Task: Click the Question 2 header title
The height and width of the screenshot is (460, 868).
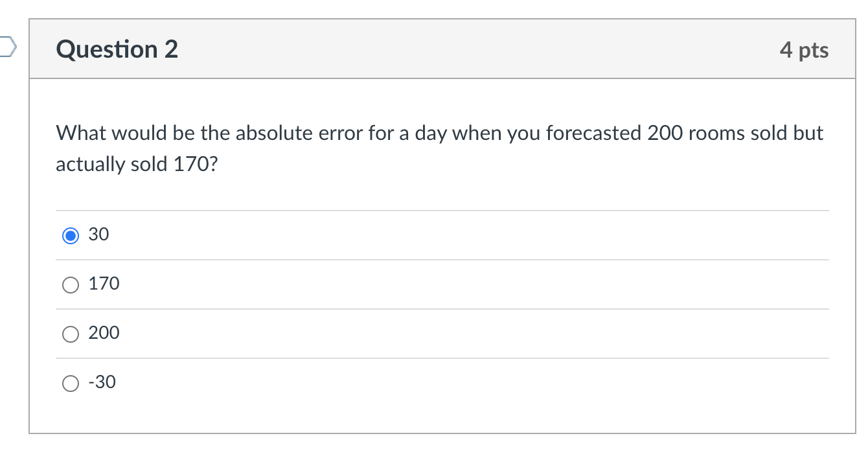Action: click(117, 49)
